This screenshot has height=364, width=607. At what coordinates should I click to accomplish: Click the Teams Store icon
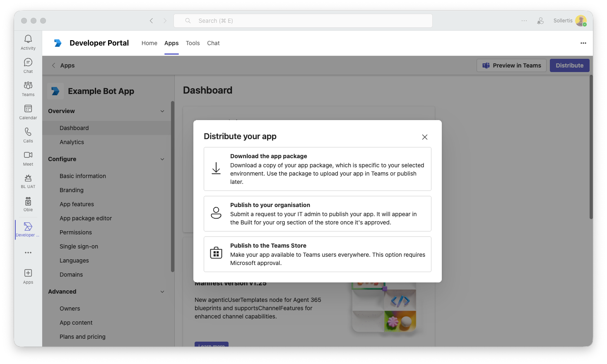pyautogui.click(x=216, y=253)
